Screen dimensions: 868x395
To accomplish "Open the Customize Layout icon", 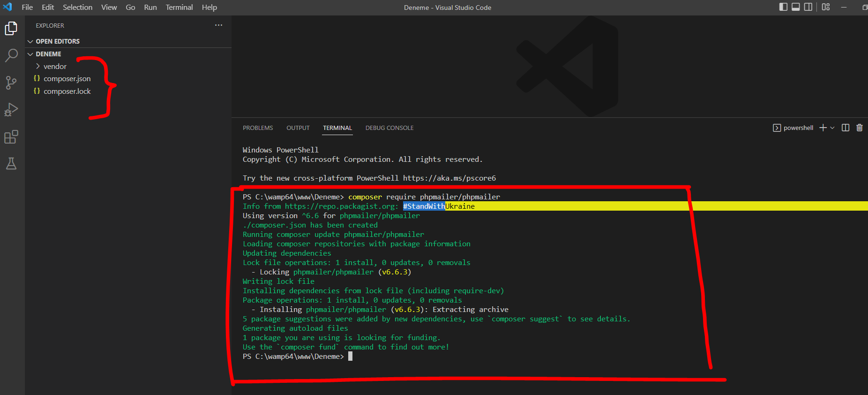I will coord(826,7).
